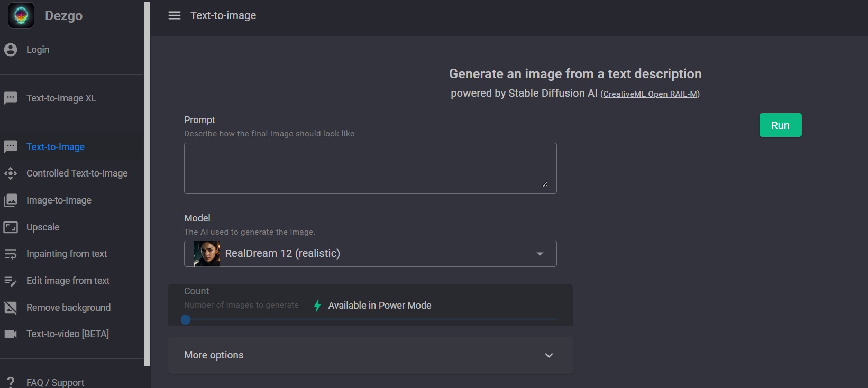868x388 pixels.
Task: Click the Prompt textarea resize grip
Action: click(545, 184)
